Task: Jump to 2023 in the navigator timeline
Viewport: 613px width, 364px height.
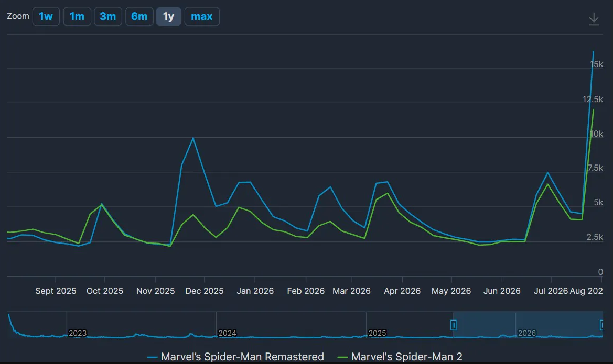Action: pyautogui.click(x=78, y=333)
